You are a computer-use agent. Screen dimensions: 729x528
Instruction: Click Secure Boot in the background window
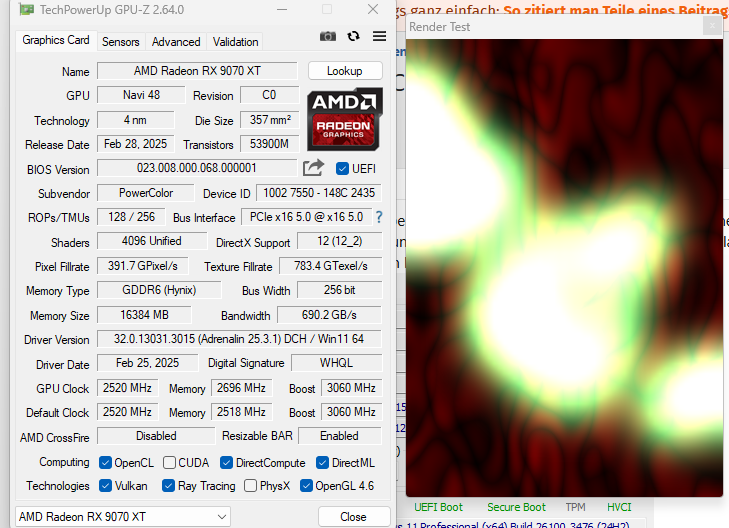[516, 507]
